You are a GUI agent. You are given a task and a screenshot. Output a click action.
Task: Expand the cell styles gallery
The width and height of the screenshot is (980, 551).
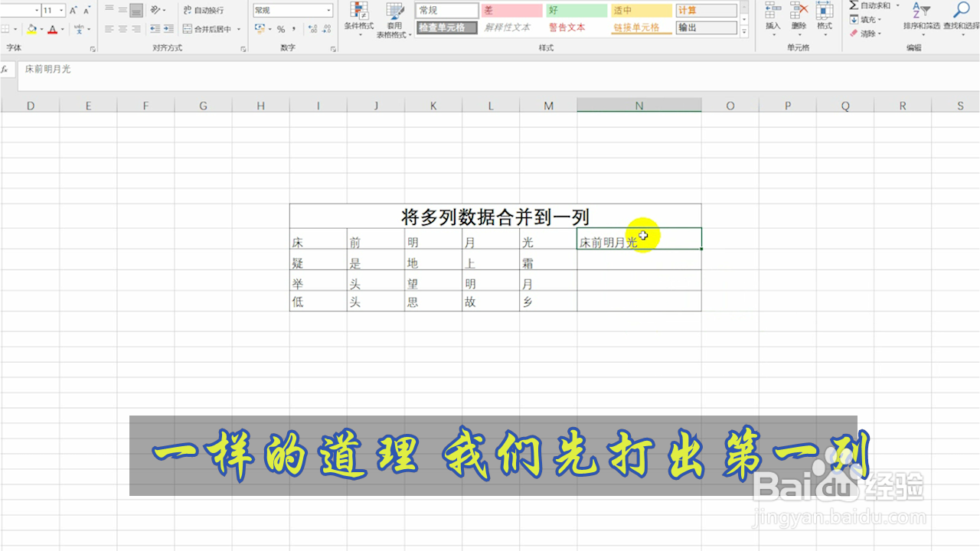[x=744, y=31]
